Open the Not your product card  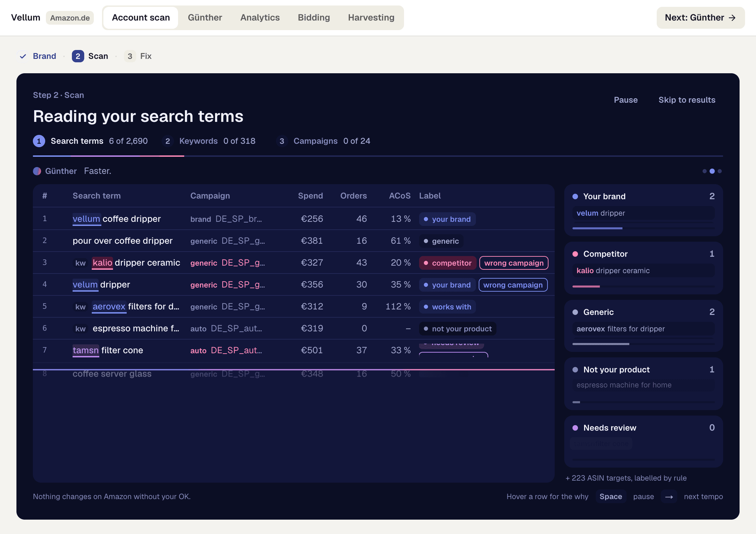tap(643, 384)
